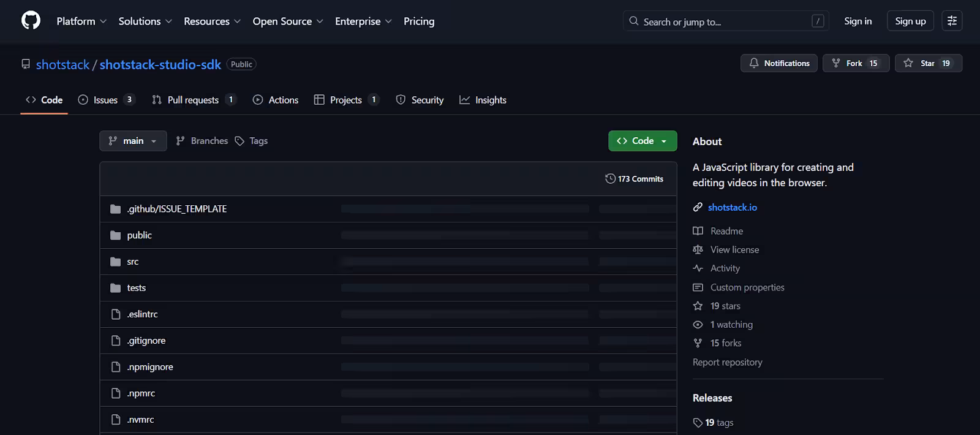Viewport: 980px width, 435px height.
Task: Open the shotstack-studio-sdk repository link
Action: click(x=160, y=64)
